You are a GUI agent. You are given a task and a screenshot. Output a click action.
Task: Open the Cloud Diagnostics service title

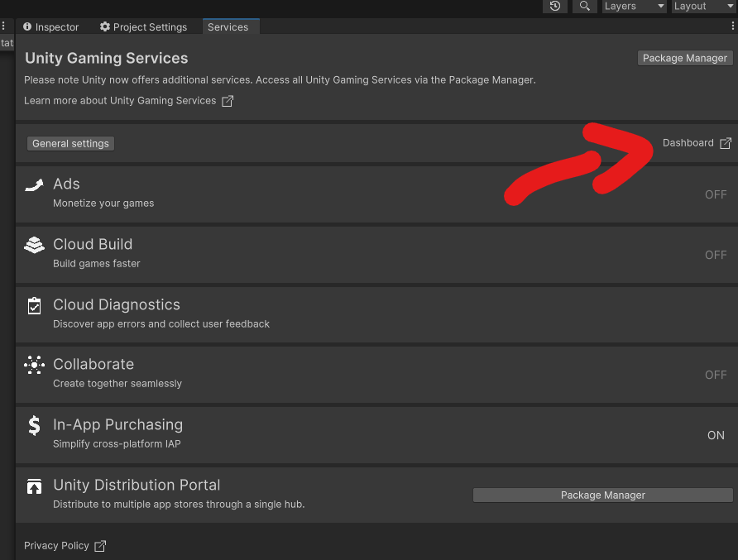(117, 304)
